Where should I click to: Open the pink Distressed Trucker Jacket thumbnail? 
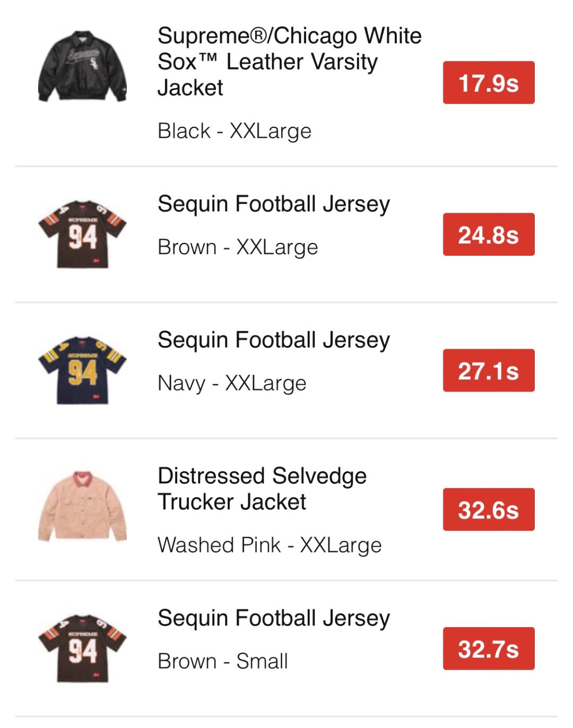82,506
